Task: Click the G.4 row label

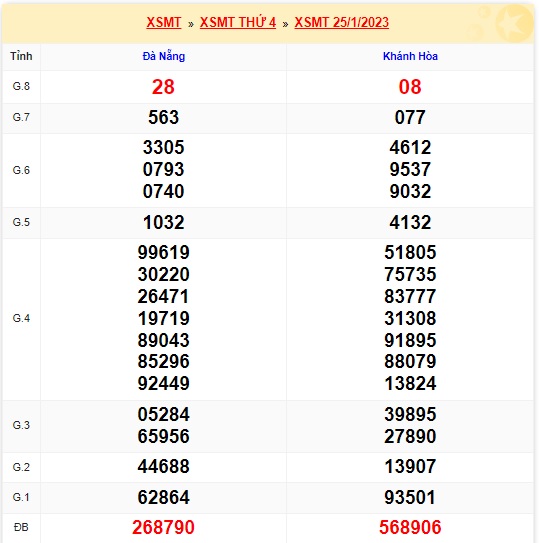Action: [21, 318]
